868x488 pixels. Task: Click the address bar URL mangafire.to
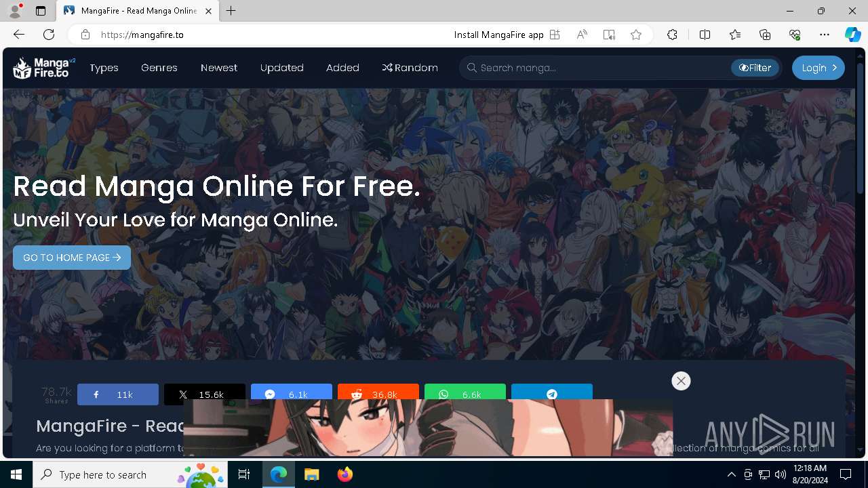[142, 35]
